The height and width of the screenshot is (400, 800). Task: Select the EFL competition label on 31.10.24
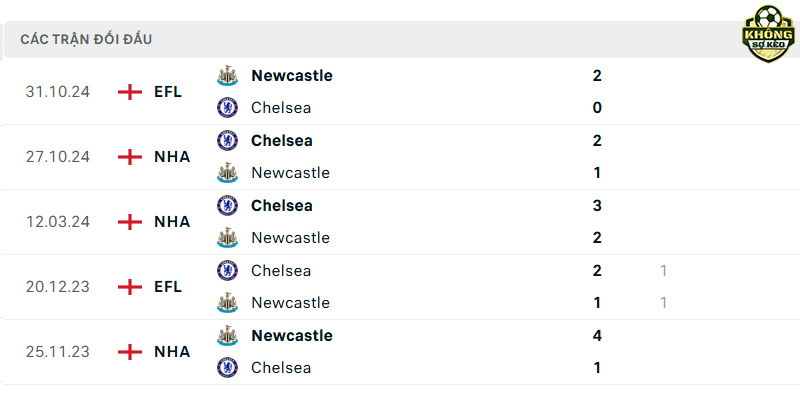pyautogui.click(x=168, y=92)
